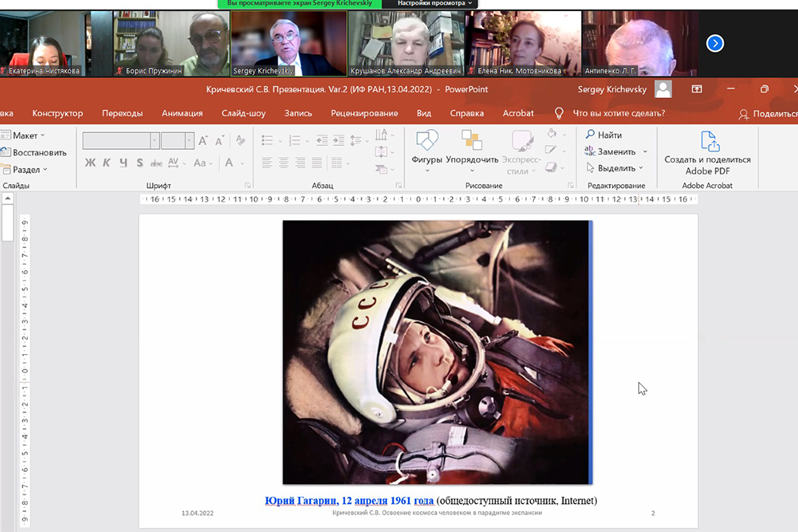The width and height of the screenshot is (798, 532).
Task: Open Настройки просмотра view options dropdown
Action: coord(430,4)
